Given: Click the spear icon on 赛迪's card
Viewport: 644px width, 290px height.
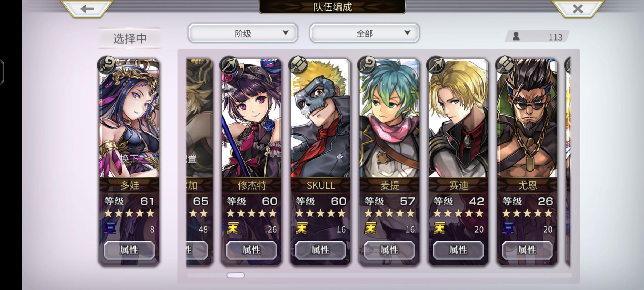Looking at the screenshot, I should 436,65.
